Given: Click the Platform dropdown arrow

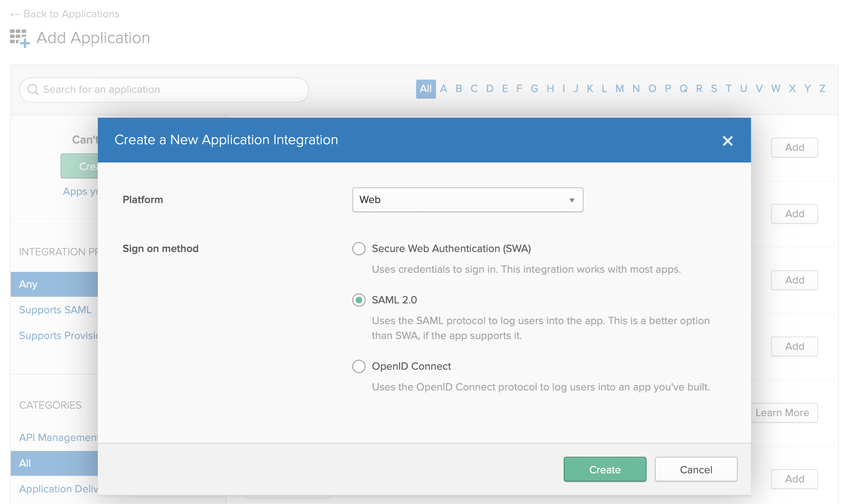Looking at the screenshot, I should (x=572, y=200).
